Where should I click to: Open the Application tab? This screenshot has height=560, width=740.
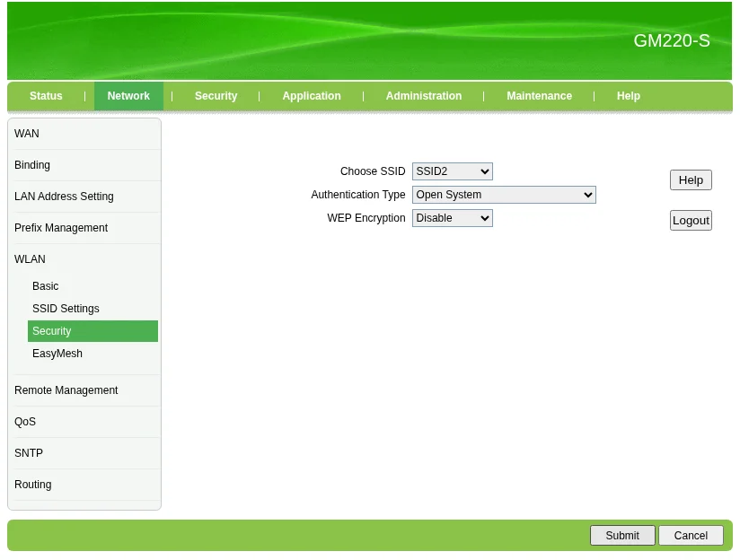pos(312,96)
